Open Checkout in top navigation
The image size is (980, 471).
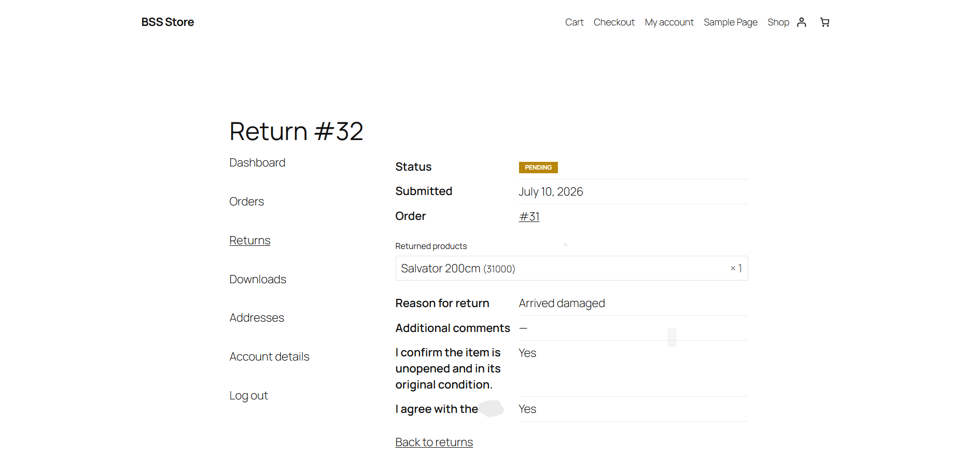[x=614, y=22]
